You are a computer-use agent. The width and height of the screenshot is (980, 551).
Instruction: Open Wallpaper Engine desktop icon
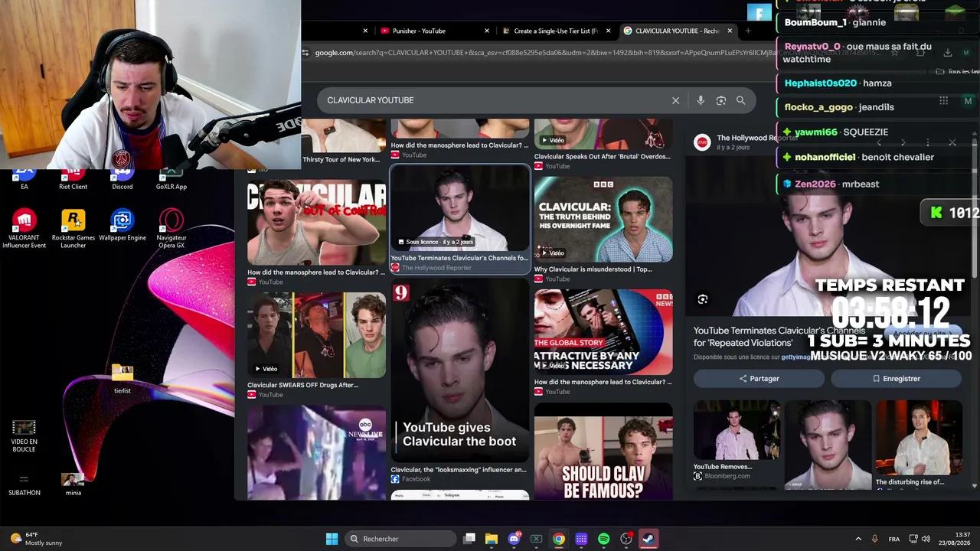[x=122, y=225]
